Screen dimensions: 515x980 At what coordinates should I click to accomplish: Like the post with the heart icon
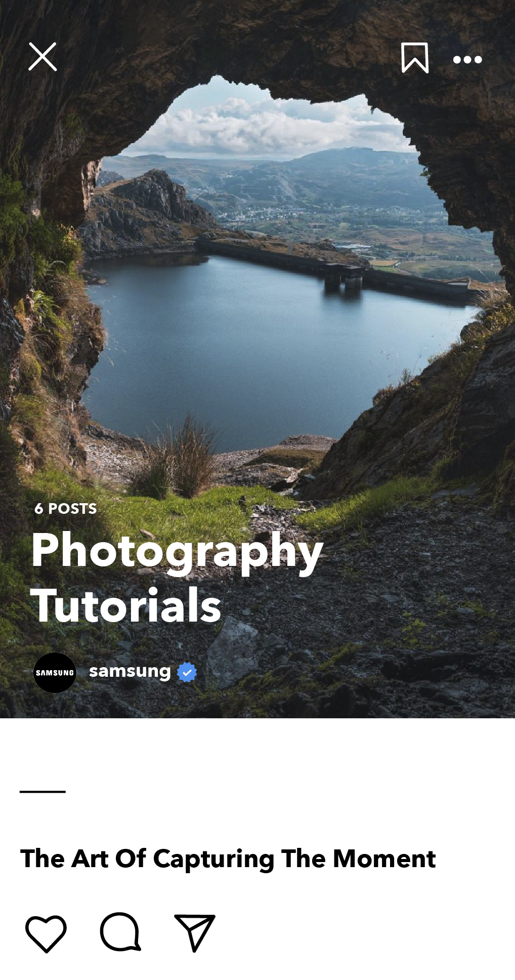(x=46, y=933)
